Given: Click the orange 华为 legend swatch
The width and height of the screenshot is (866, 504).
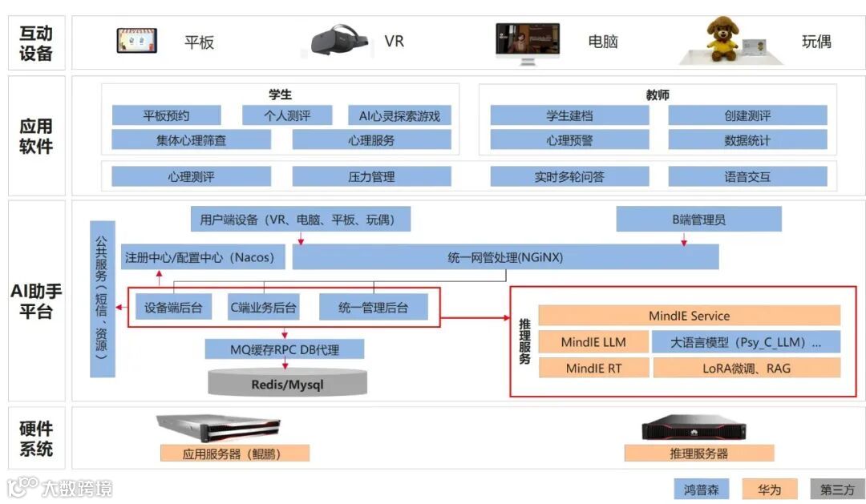Looking at the screenshot, I should tap(770, 489).
